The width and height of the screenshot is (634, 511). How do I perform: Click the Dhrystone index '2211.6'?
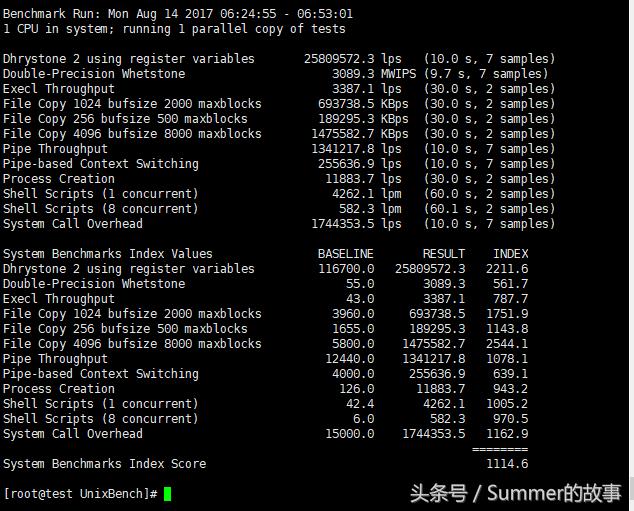click(507, 269)
